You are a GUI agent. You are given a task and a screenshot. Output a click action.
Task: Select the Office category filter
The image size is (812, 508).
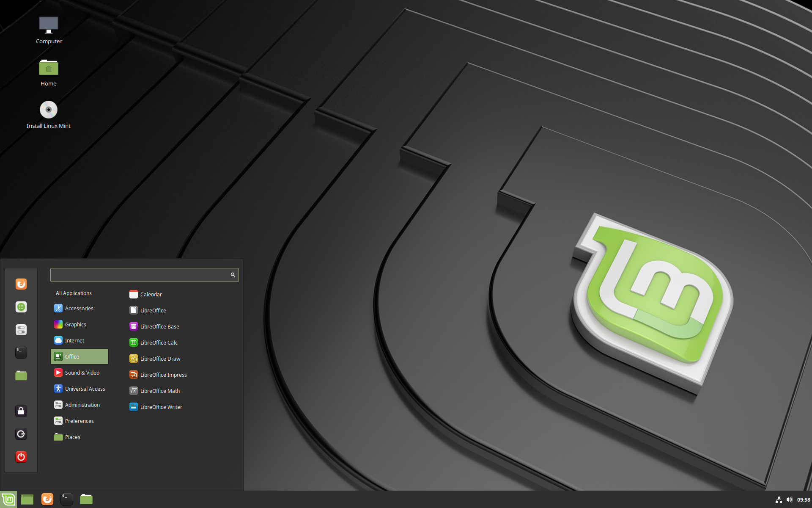click(x=80, y=356)
